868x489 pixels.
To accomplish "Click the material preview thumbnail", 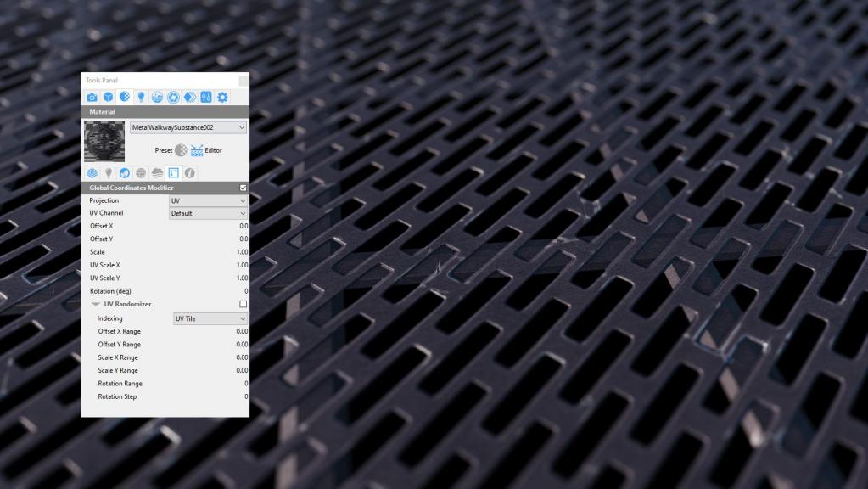I will coord(104,142).
